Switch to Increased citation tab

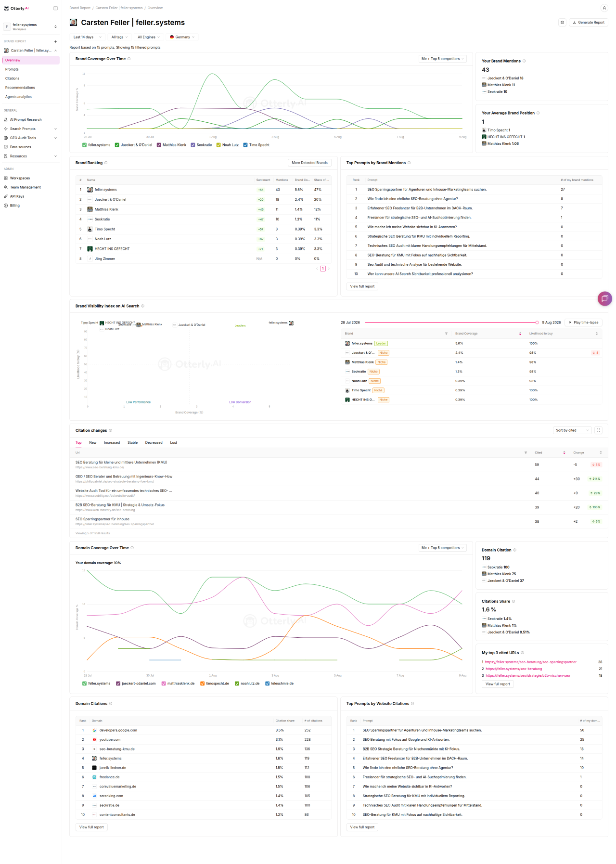112,442
